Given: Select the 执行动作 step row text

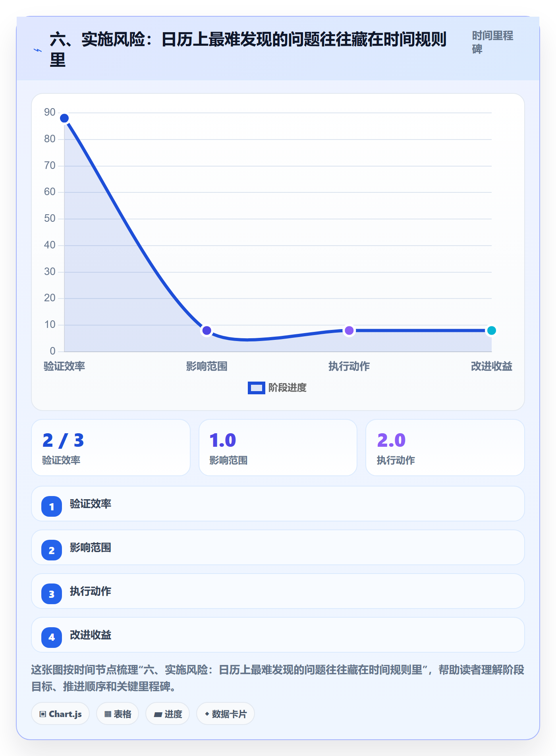Looking at the screenshot, I should (91, 591).
